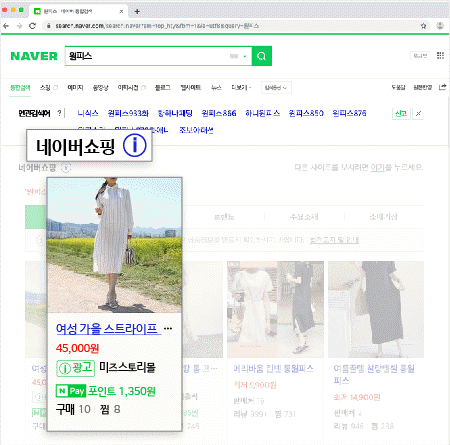Click the question mark beside 연관검색어
Image resolution: width=450 pixels, height=445 pixels.
pyautogui.click(x=59, y=113)
